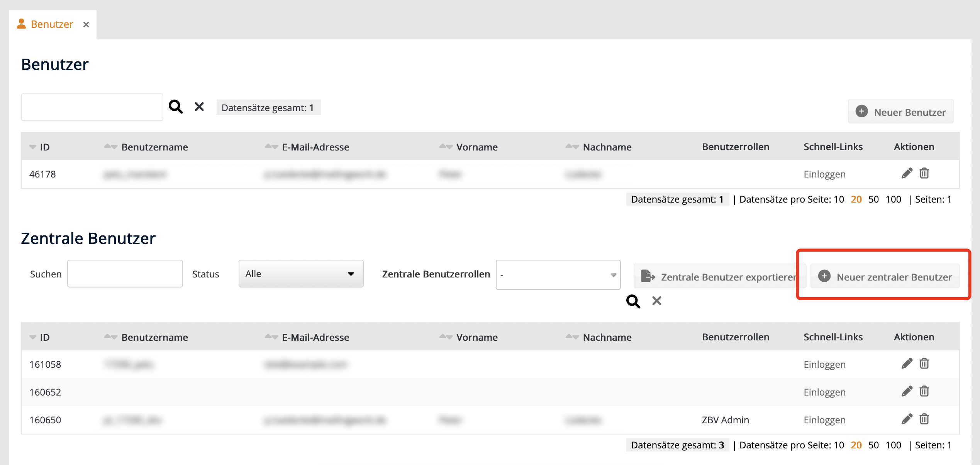The width and height of the screenshot is (980, 465).
Task: Sort top table by Benutzername column
Action: [154, 147]
